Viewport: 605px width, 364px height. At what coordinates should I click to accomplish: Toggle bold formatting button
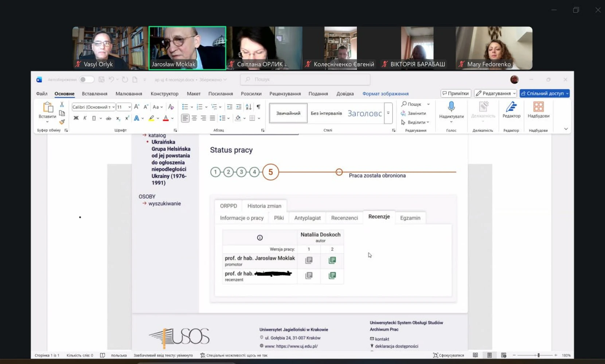pyautogui.click(x=76, y=118)
